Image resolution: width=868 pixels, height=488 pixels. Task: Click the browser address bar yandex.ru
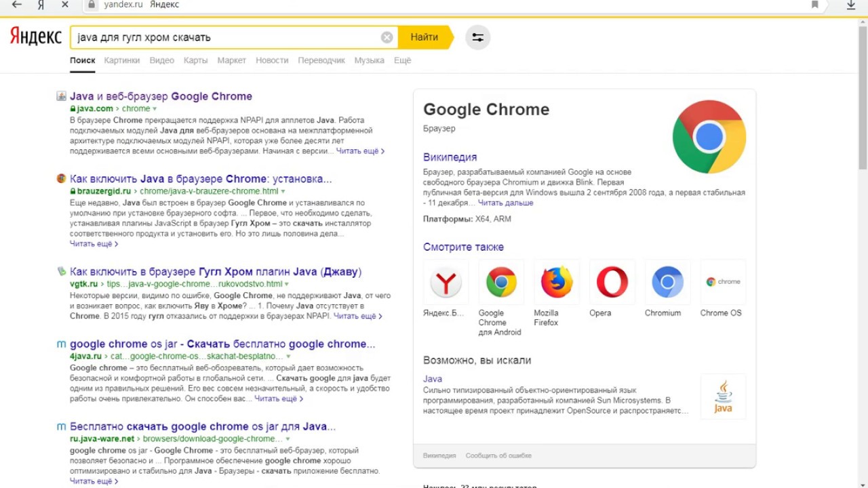123,5
